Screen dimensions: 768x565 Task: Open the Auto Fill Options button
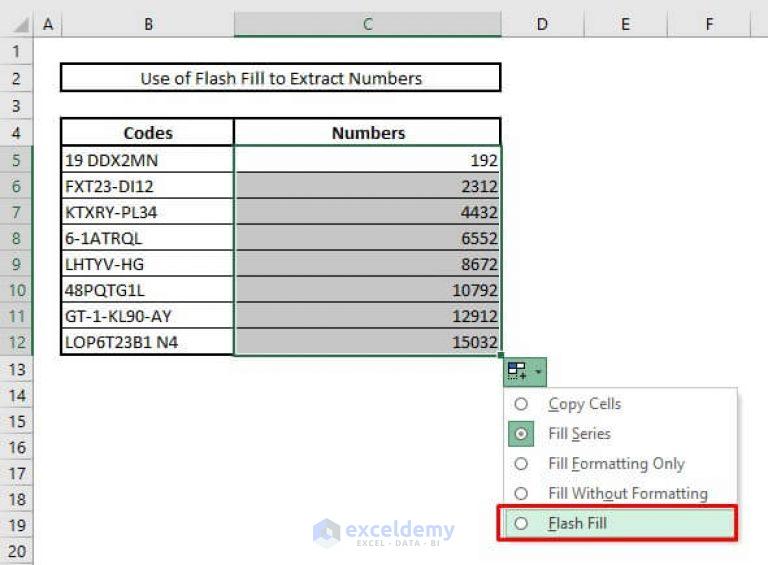click(525, 372)
